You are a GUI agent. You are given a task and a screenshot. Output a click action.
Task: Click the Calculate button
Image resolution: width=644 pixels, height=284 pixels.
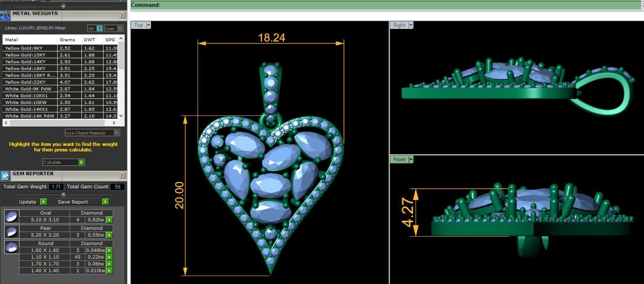(x=64, y=162)
